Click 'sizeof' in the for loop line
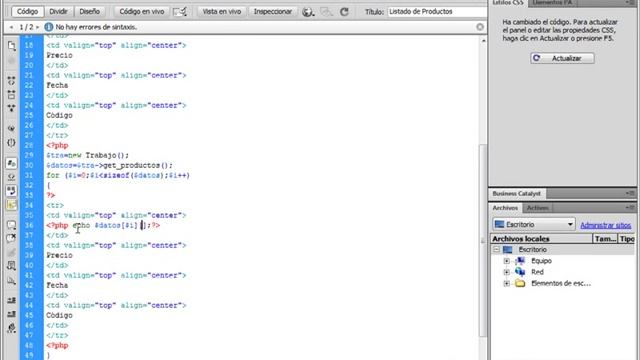Image resolution: width=640 pixels, height=360 pixels. click(x=116, y=176)
